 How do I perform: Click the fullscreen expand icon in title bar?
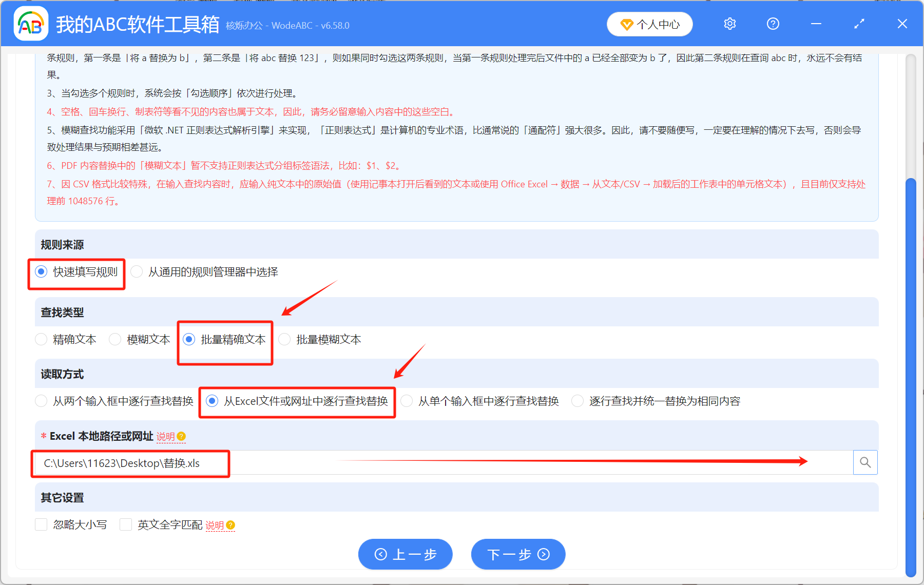[858, 24]
